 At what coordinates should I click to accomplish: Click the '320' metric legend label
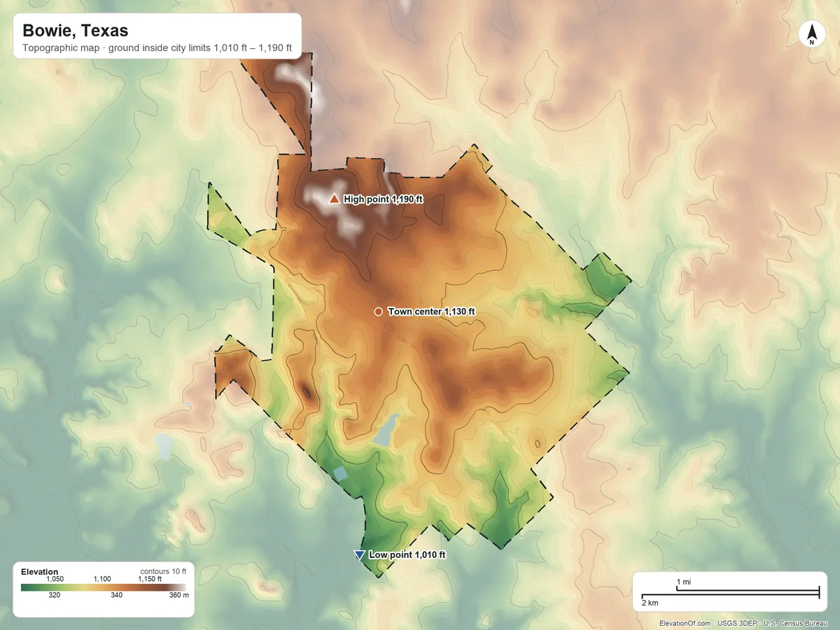54,596
